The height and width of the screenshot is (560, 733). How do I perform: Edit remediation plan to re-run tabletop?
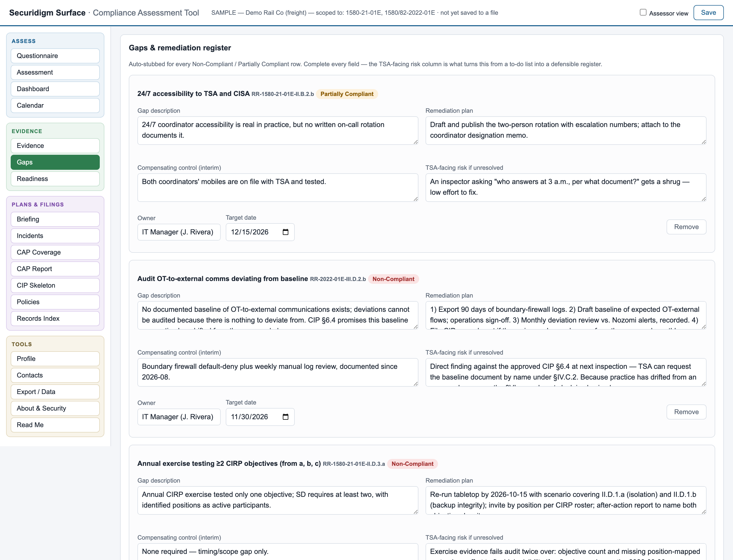tap(566, 500)
